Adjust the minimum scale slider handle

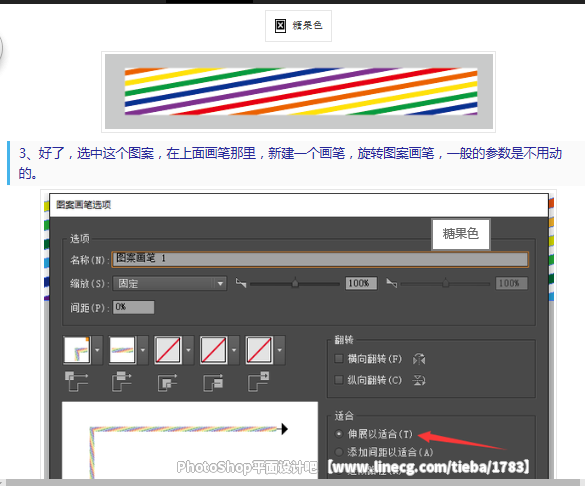(x=295, y=283)
